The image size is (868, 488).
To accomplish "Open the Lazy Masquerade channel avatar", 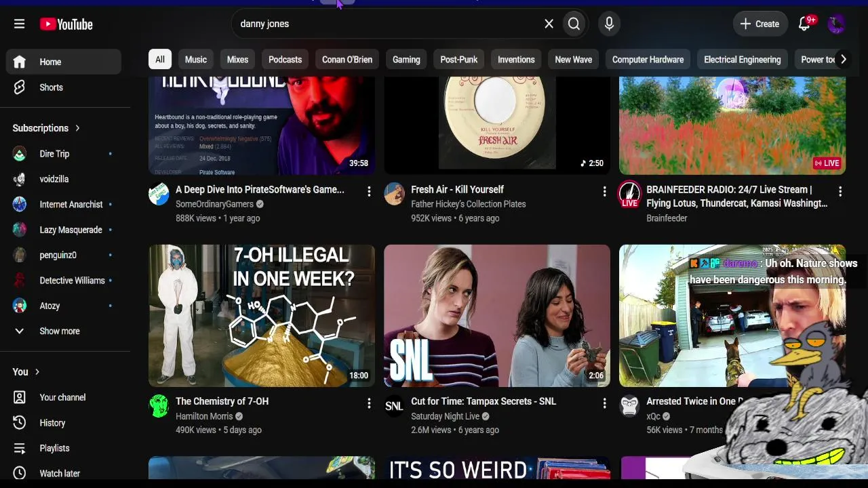I will click(20, 230).
